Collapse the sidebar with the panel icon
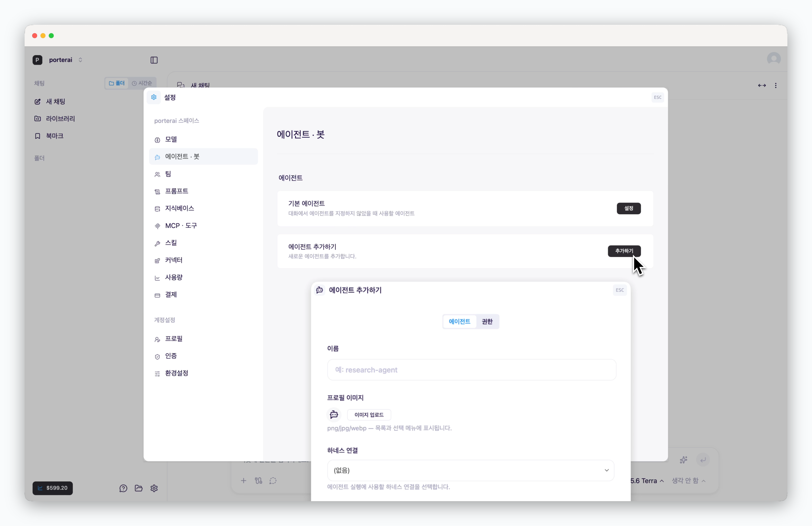Viewport: 812px width, 526px height. 154,60
